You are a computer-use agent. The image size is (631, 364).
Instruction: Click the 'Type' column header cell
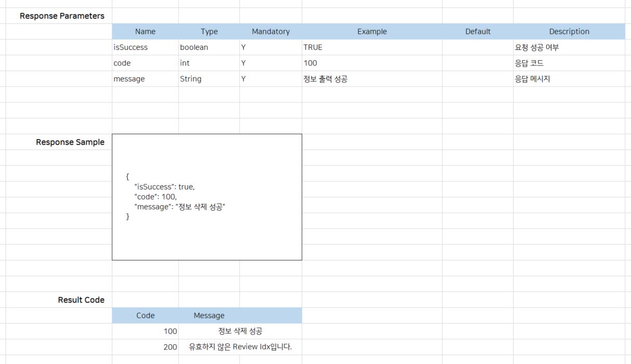[209, 32]
